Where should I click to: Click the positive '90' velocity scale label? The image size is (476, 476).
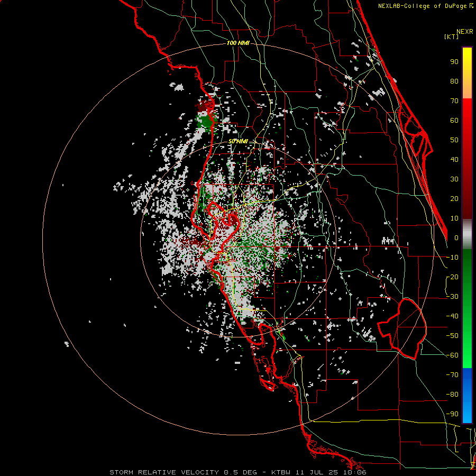click(454, 62)
